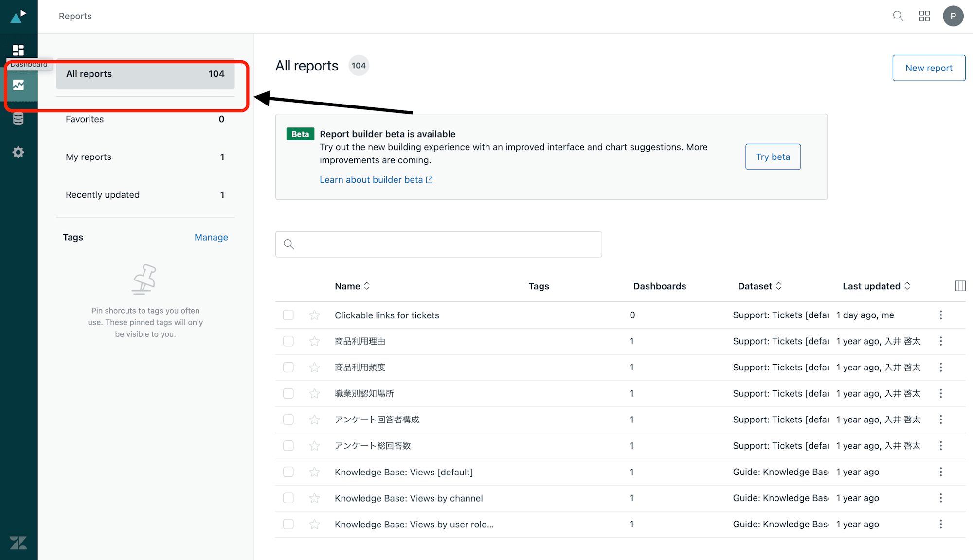Favorite the Clickable links for tickets report
The height and width of the screenshot is (560, 973).
314,315
